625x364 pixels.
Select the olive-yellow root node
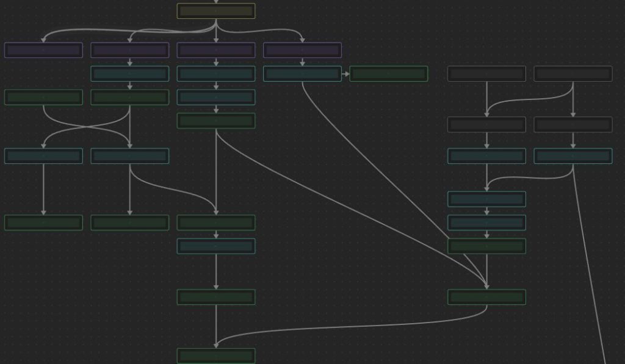[216, 11]
